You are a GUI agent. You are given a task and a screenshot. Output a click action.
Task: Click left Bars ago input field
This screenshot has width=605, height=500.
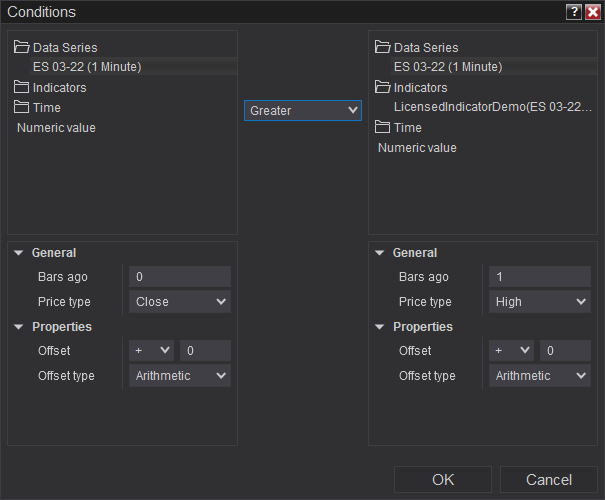(x=180, y=277)
